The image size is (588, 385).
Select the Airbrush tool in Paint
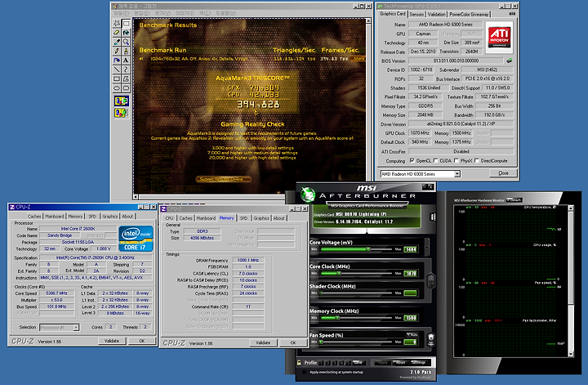[117, 60]
